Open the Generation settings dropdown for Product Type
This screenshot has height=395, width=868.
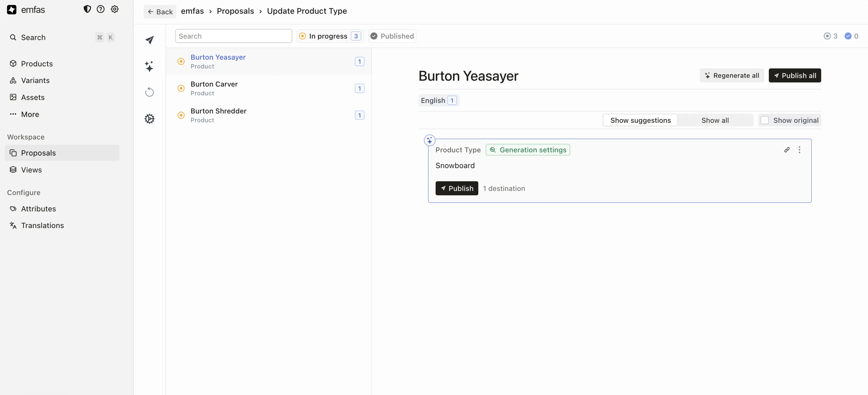528,149
